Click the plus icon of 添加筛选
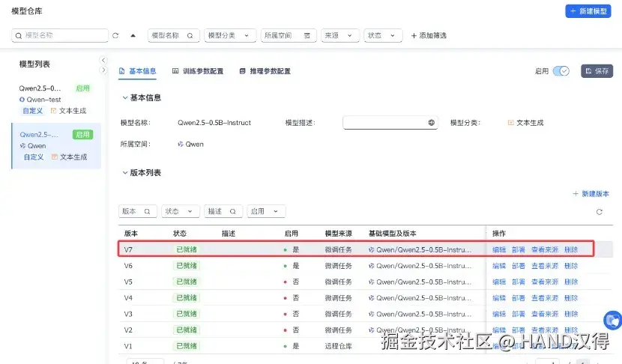The image size is (622, 364). (x=414, y=36)
